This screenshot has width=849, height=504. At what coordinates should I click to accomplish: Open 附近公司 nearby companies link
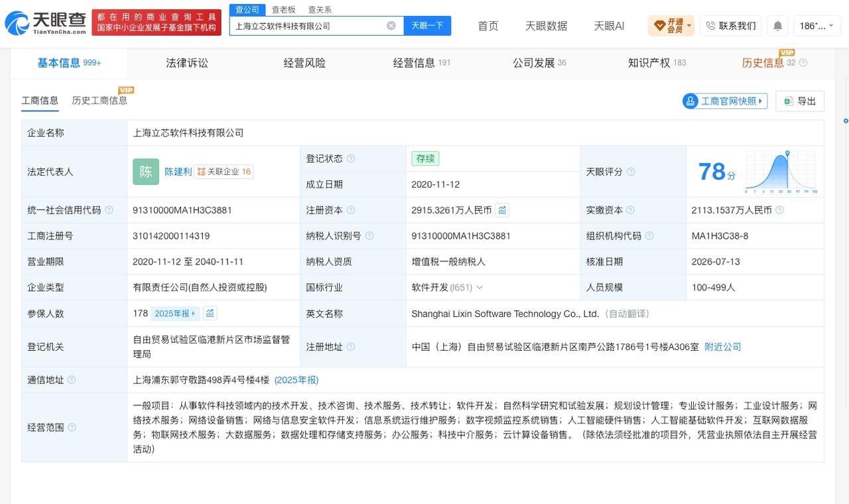[723, 347]
